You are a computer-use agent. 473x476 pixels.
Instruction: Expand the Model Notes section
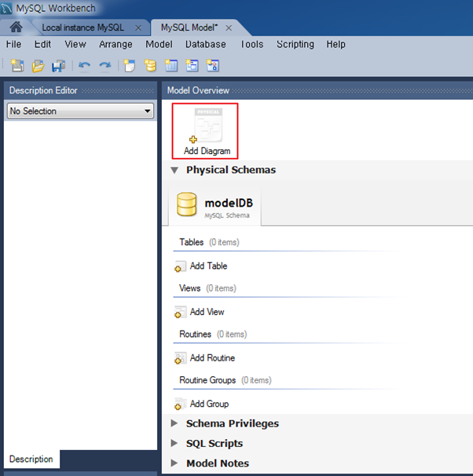click(x=174, y=463)
